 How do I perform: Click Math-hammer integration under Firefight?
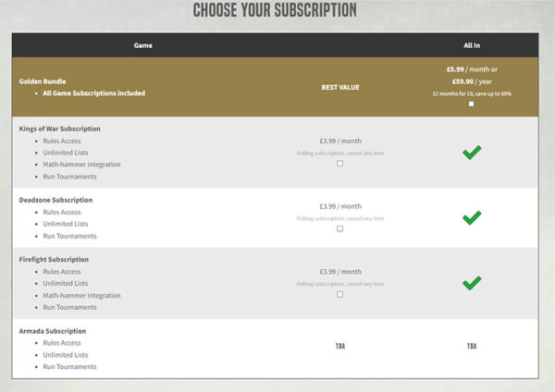[x=81, y=296]
